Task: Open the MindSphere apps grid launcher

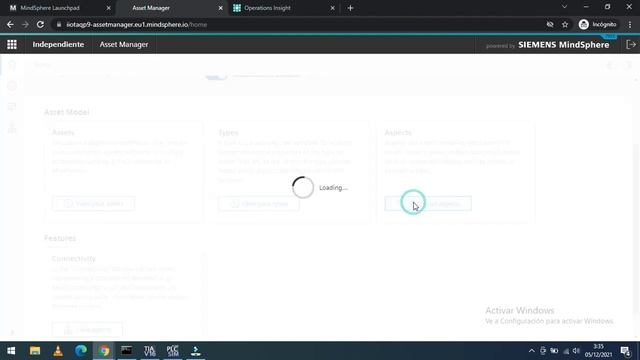Action: 12,44
